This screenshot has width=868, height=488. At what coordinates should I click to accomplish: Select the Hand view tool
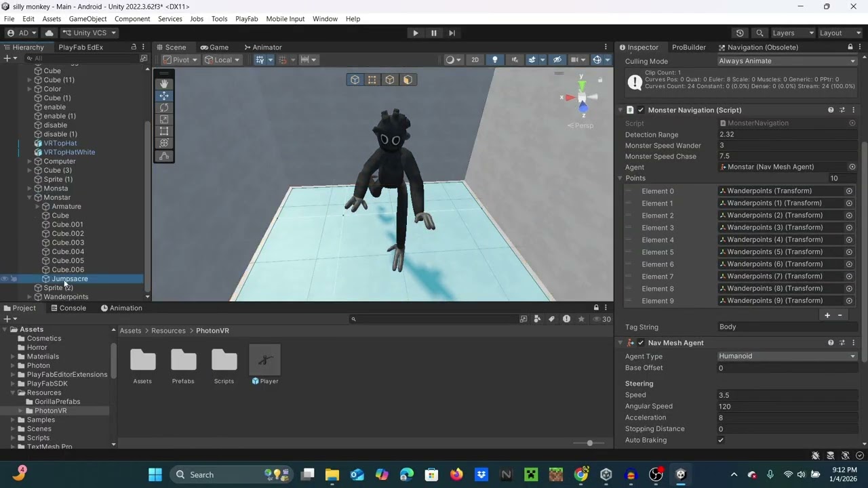click(x=164, y=83)
